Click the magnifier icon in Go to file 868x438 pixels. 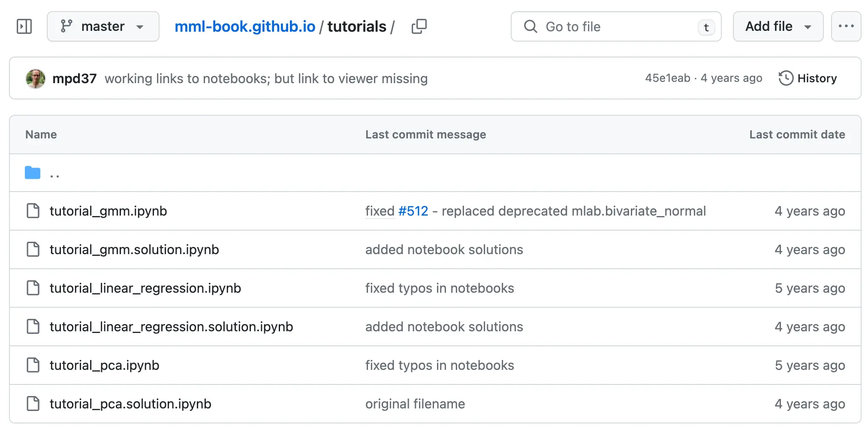[x=530, y=27]
